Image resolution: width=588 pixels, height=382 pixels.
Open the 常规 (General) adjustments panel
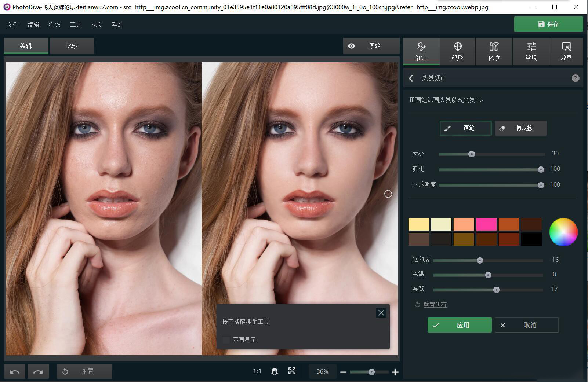(x=531, y=51)
